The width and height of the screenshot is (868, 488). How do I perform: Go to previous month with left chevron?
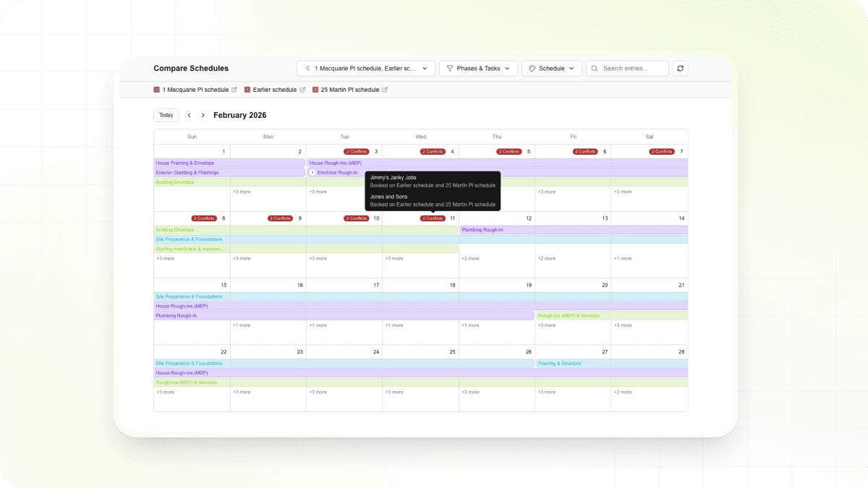click(x=190, y=115)
